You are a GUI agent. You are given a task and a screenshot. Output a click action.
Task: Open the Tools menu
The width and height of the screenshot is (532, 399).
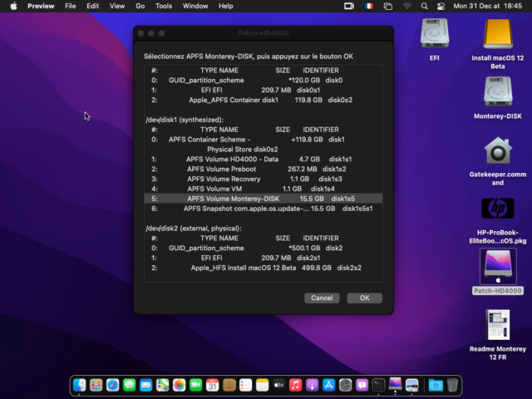pos(164,6)
